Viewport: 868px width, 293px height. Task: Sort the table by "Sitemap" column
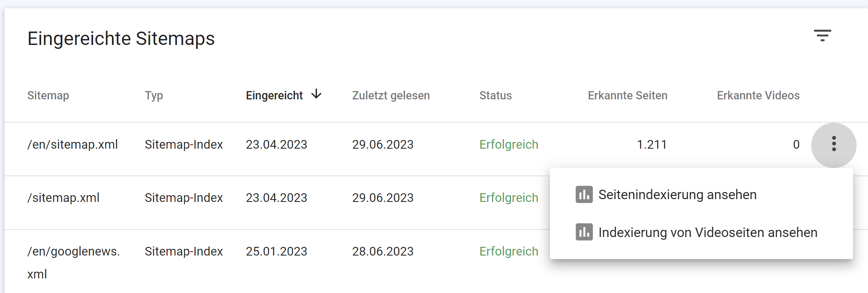48,95
